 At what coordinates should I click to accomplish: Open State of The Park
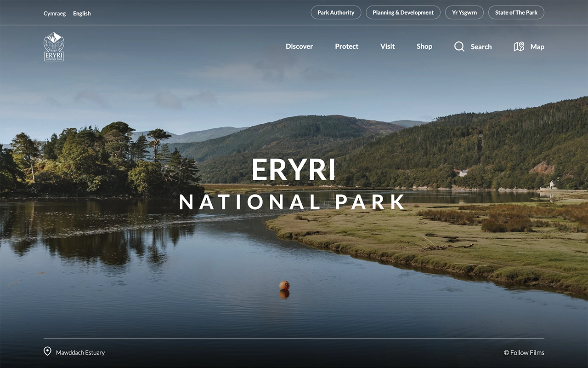point(516,12)
